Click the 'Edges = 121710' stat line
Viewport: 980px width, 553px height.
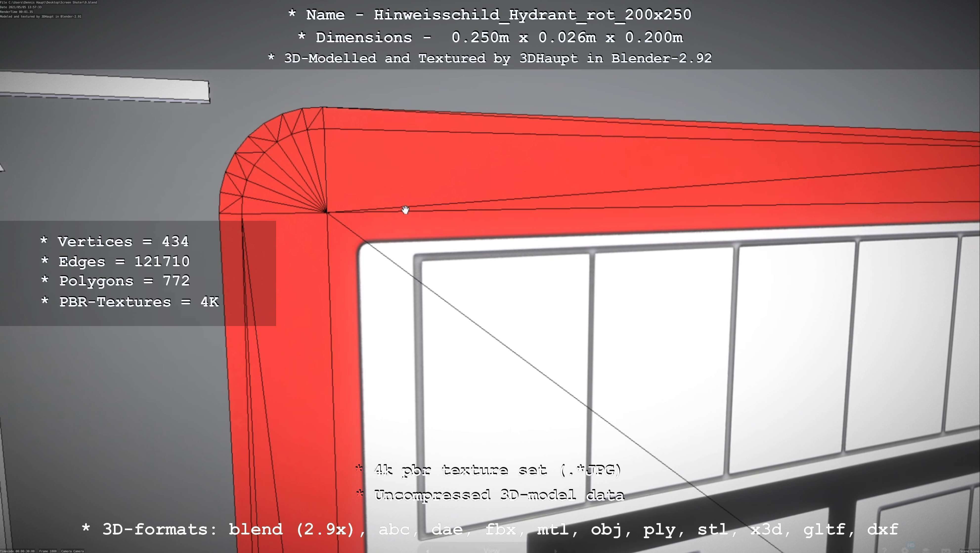pyautogui.click(x=115, y=262)
